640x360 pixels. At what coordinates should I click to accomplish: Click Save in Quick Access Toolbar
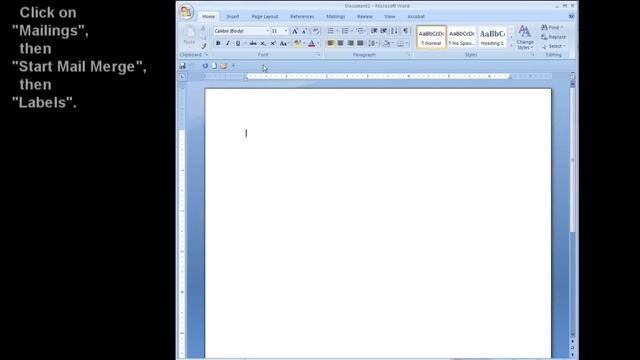[183, 66]
